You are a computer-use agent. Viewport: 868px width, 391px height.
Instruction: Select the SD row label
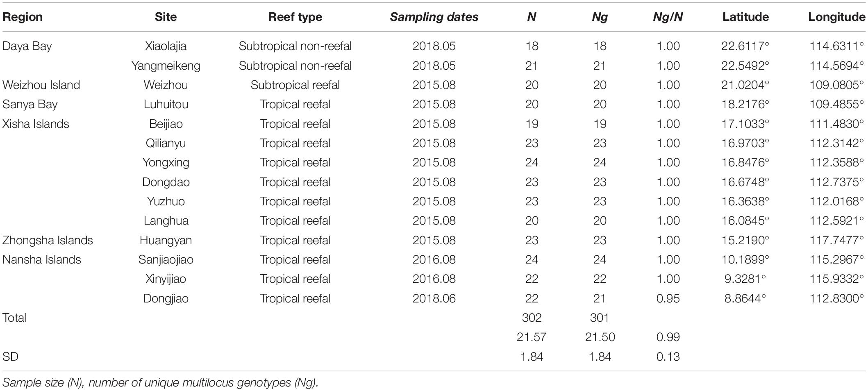click(x=10, y=357)
